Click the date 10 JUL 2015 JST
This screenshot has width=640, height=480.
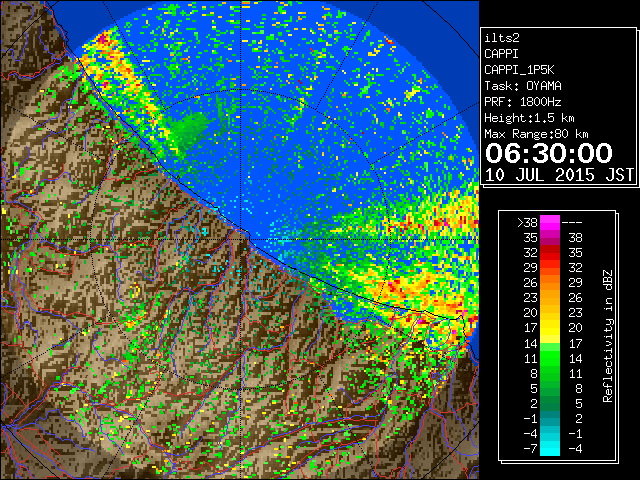[559, 175]
